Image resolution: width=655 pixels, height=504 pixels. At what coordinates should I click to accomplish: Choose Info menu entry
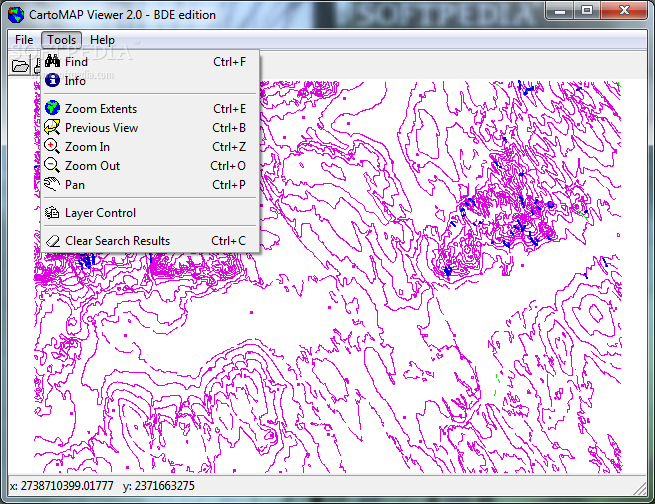(150, 80)
